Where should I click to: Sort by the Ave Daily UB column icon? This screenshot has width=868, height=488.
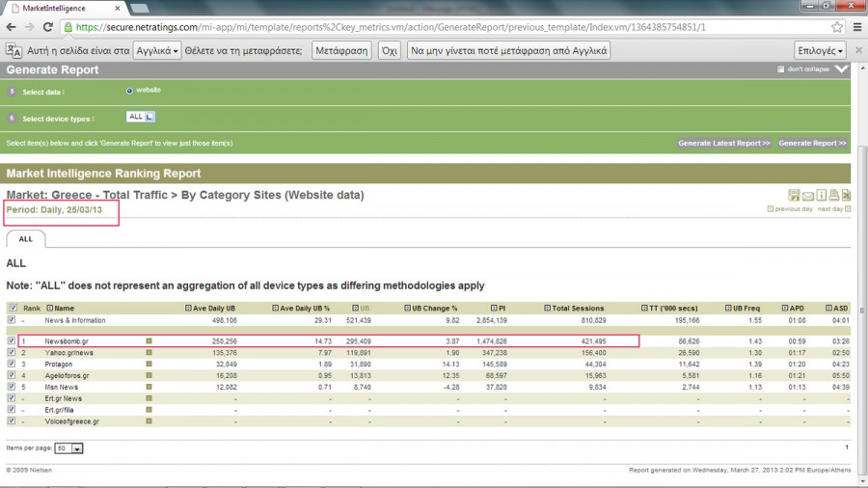(x=188, y=308)
